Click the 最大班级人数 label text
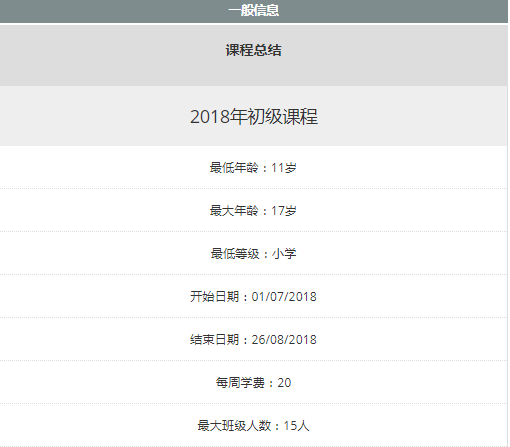Image resolution: width=510 pixels, height=447 pixels. coord(234,426)
